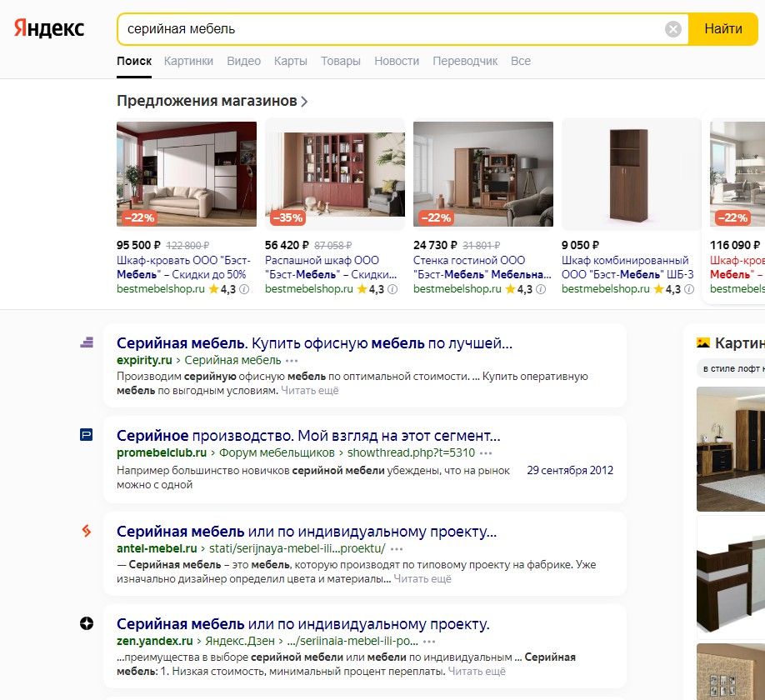Image resolution: width=765 pixels, height=700 pixels.
Task: Click the expirity.ru site favicon
Action: click(x=87, y=342)
